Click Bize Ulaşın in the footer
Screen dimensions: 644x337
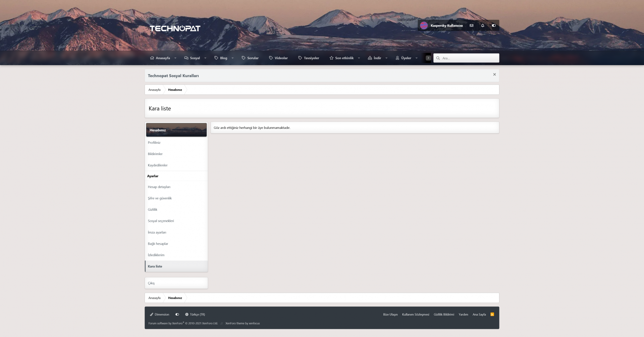coord(390,315)
